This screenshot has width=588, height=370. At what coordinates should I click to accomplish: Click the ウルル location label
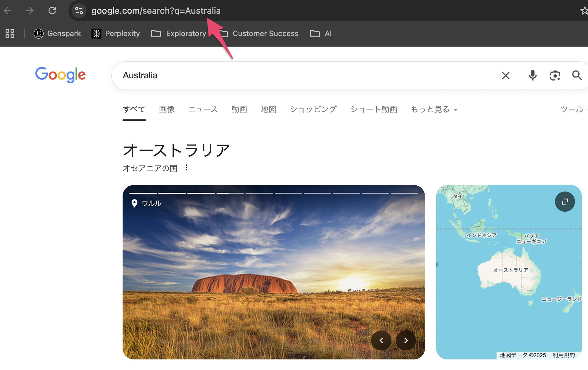point(146,203)
